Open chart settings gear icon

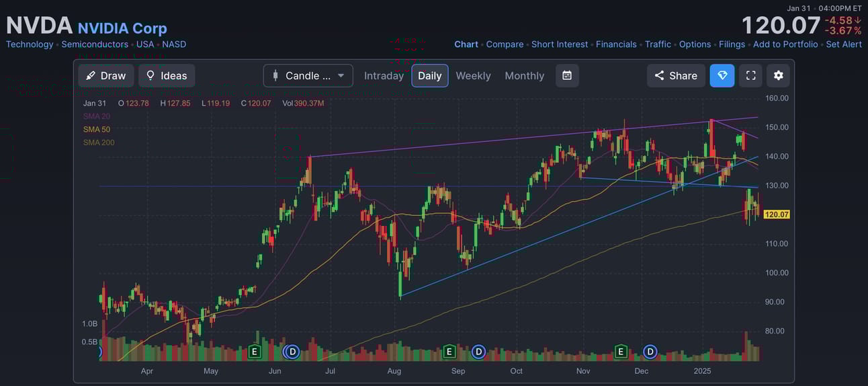pyautogui.click(x=778, y=76)
